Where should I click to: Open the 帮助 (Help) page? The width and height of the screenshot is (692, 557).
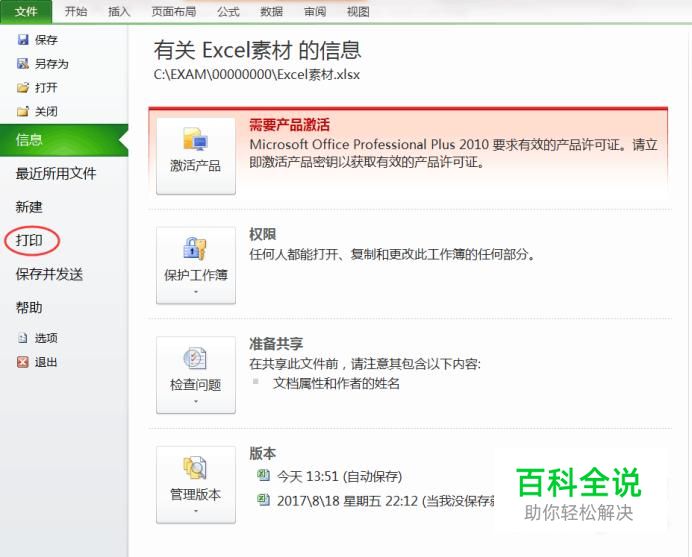point(29,308)
